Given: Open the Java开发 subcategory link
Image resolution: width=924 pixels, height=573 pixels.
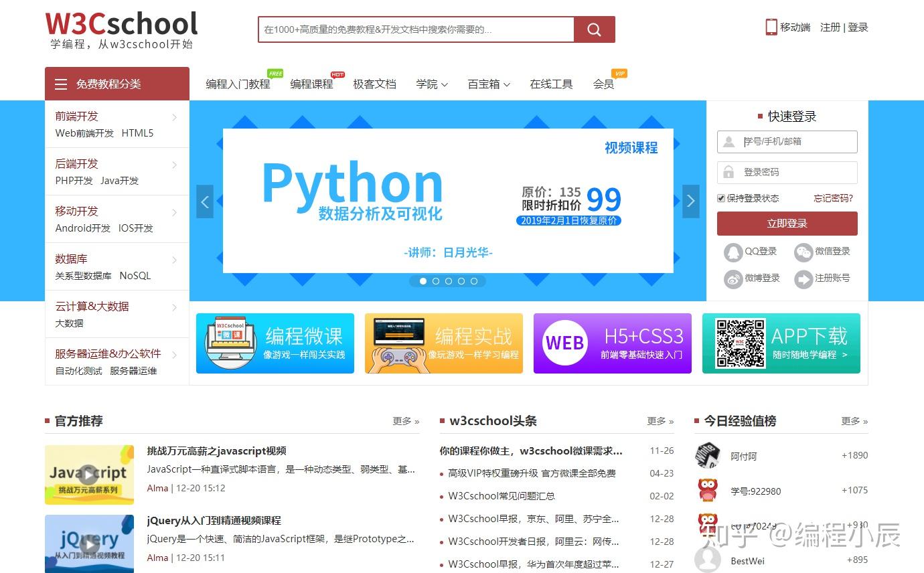Looking at the screenshot, I should click(120, 181).
